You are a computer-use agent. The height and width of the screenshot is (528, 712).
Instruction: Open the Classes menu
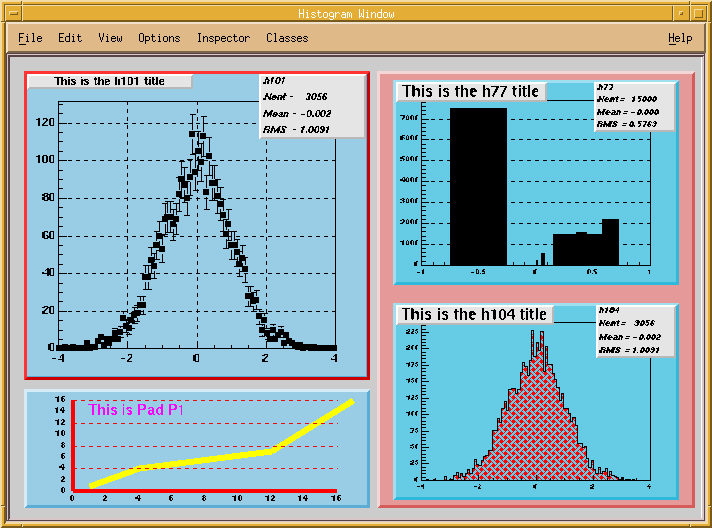point(287,38)
